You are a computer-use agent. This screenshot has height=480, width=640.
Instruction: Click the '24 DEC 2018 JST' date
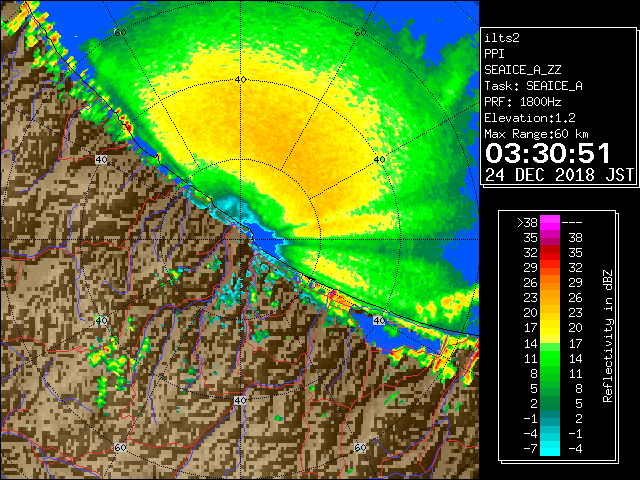(560, 175)
